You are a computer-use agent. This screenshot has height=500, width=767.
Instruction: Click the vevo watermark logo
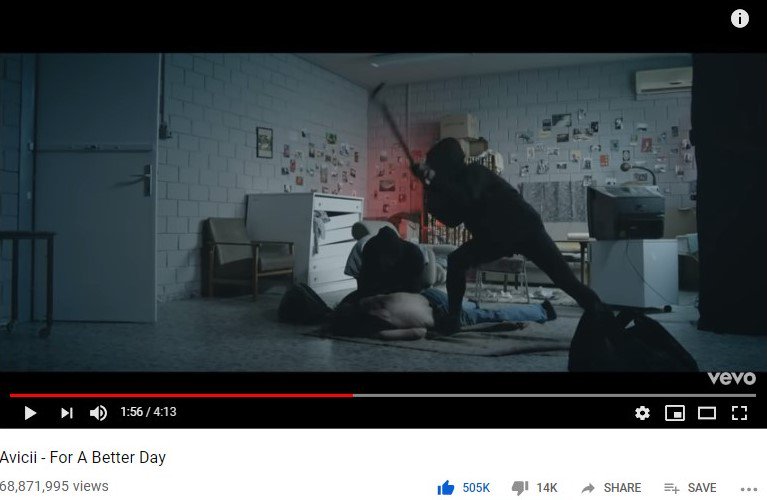(x=732, y=378)
